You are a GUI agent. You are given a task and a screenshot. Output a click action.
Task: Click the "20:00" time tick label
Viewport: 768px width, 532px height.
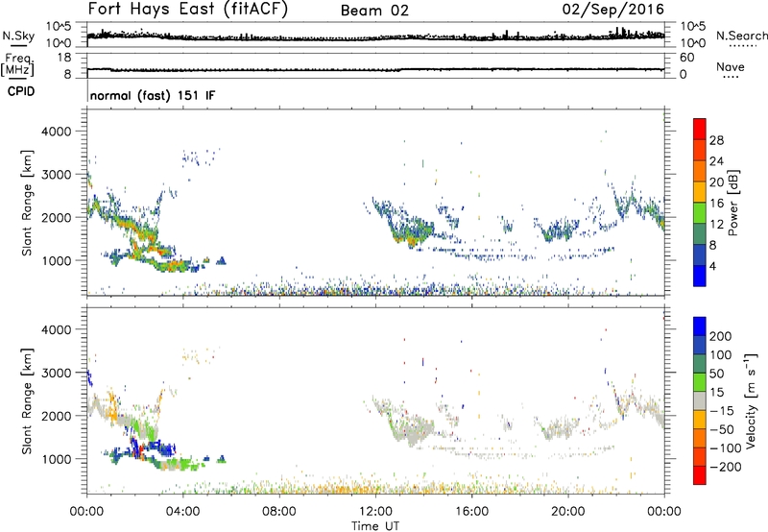[x=567, y=512]
